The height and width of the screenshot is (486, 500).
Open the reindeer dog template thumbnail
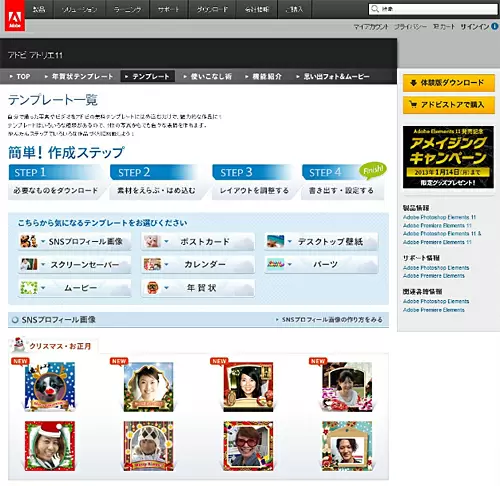click(50, 387)
